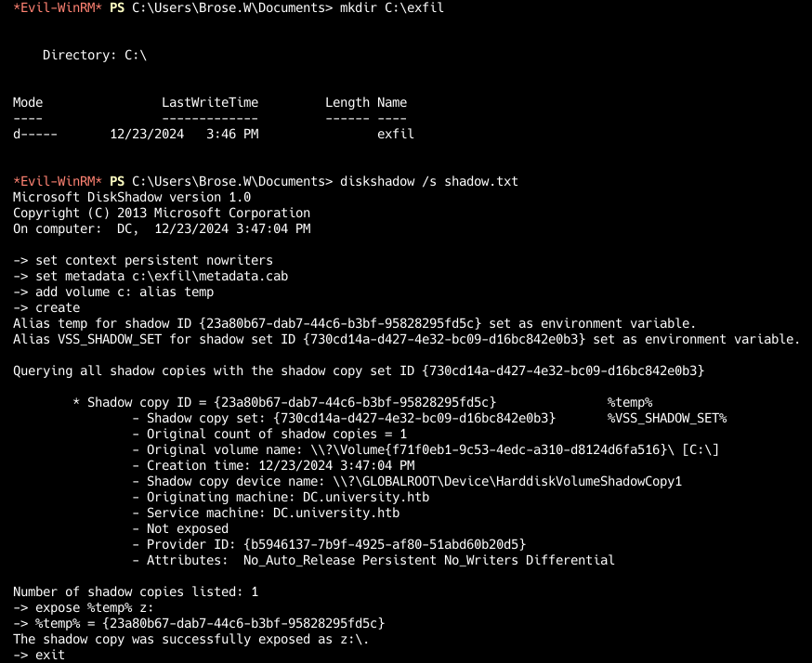
Task: Click the '- Not exposed' line
Action: pos(180,528)
